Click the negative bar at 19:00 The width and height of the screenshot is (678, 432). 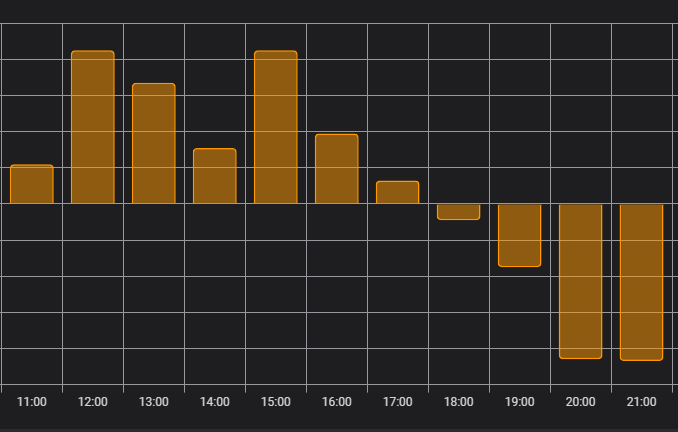point(520,235)
